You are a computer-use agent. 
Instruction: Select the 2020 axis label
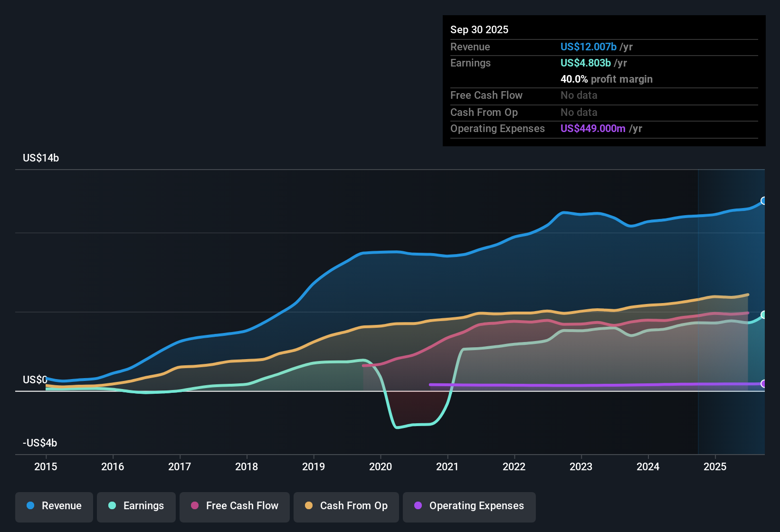pos(380,467)
